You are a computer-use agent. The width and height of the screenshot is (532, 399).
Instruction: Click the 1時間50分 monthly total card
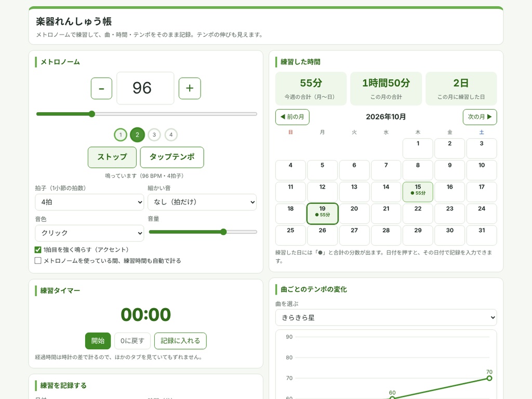tap(386, 88)
